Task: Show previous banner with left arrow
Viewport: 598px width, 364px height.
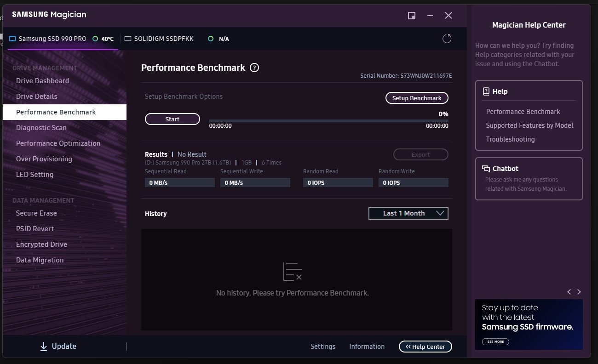Action: pyautogui.click(x=569, y=292)
